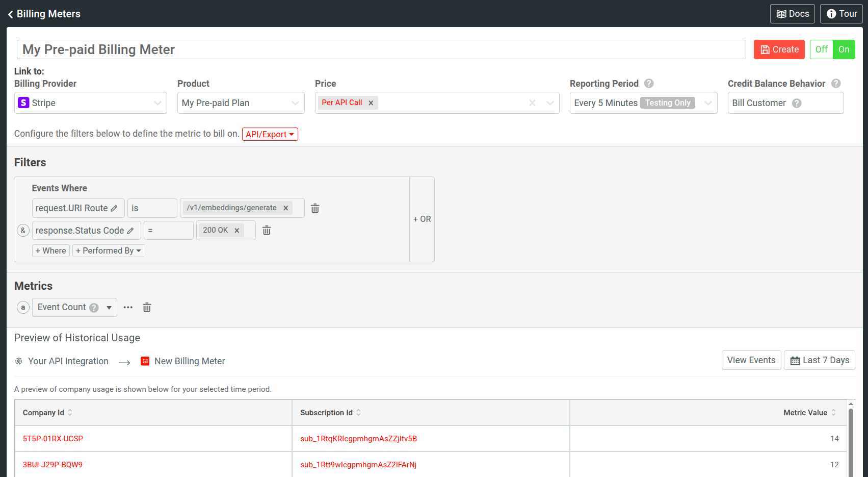Delete the response.Status Code condition

[266, 230]
